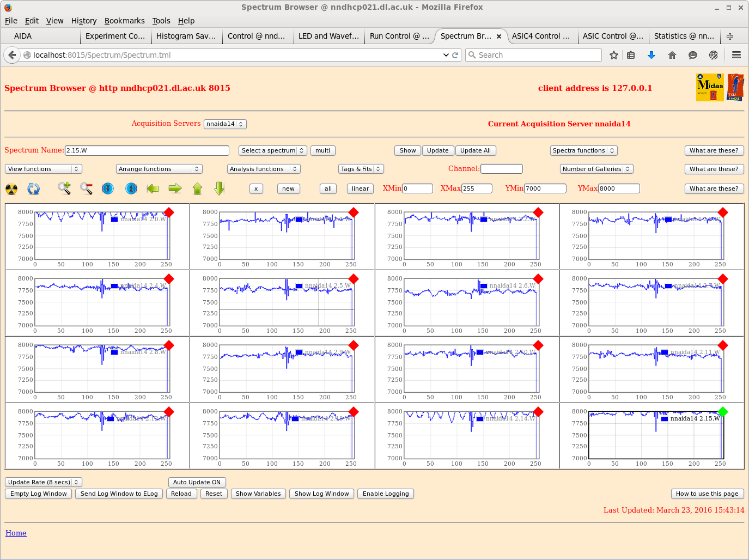Toggle the linear scale button
749x560 pixels.
click(360, 189)
